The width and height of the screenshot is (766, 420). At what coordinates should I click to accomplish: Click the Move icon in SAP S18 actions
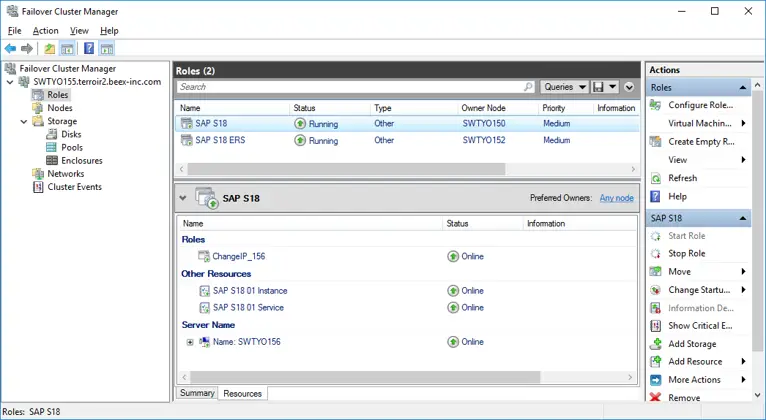[x=656, y=272]
